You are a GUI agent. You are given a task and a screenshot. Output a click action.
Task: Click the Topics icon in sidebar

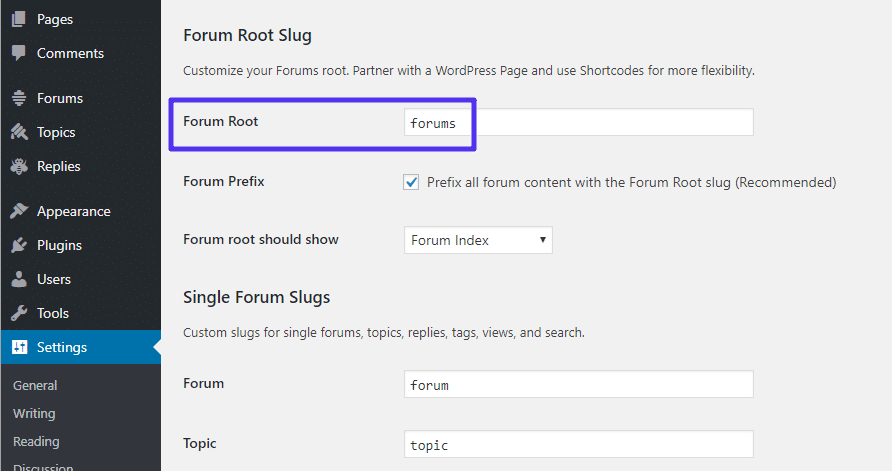[19, 132]
